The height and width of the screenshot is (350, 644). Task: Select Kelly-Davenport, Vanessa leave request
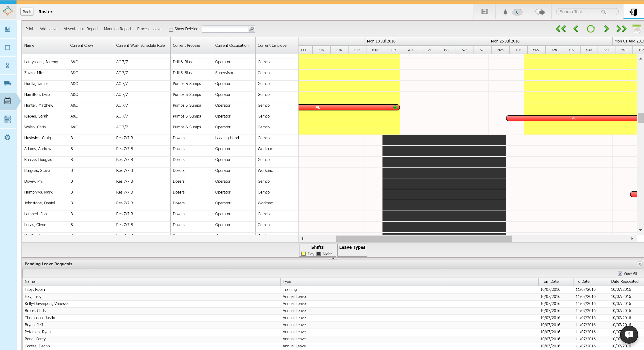333,304
